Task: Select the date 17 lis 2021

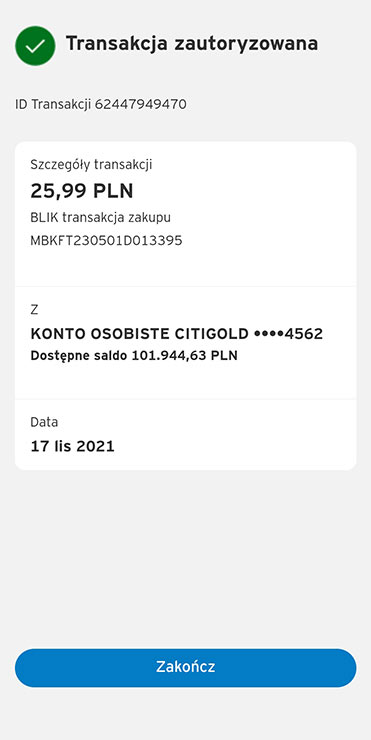Action: pos(72,446)
